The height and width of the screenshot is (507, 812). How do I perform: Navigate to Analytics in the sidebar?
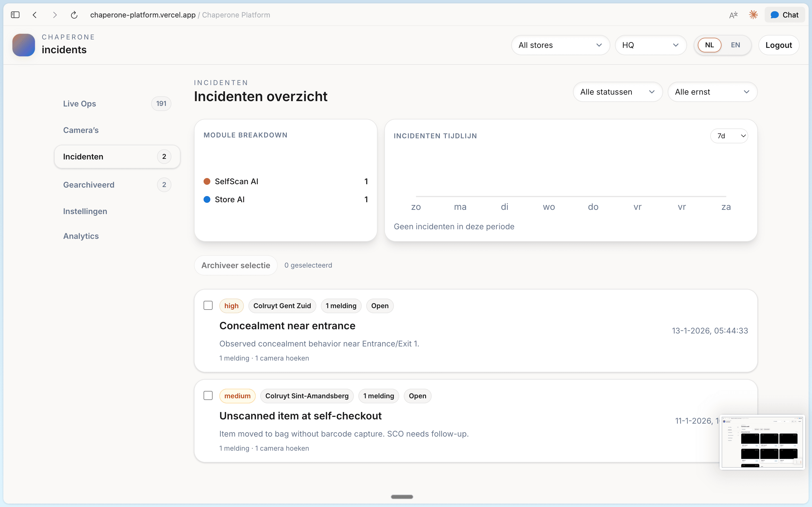(x=81, y=236)
